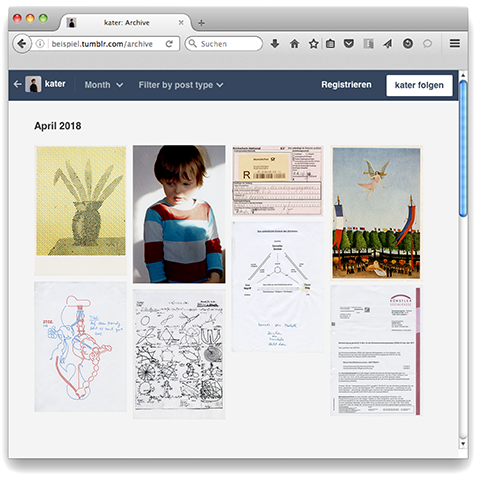Viewport: 480px width, 481px height.
Task: Open the hamburger menu icon
Action: tap(455, 43)
